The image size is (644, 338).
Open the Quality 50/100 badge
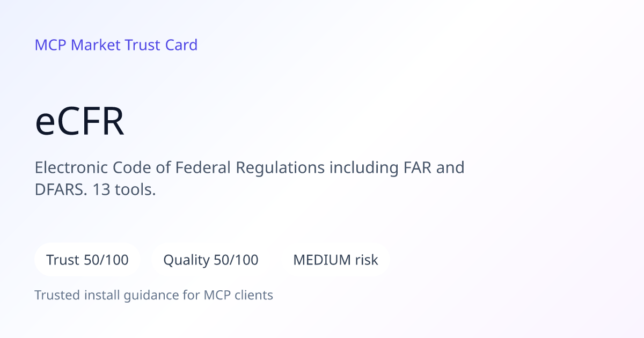pos(211,260)
